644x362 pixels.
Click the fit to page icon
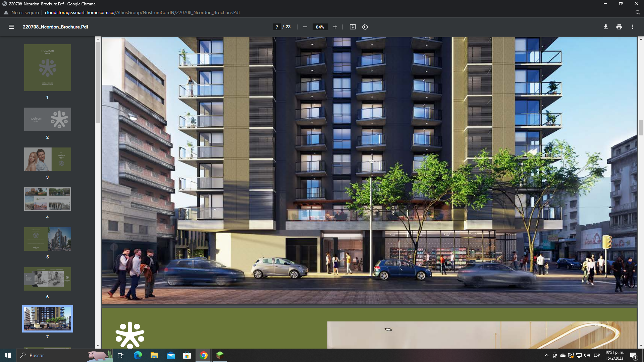tap(353, 27)
